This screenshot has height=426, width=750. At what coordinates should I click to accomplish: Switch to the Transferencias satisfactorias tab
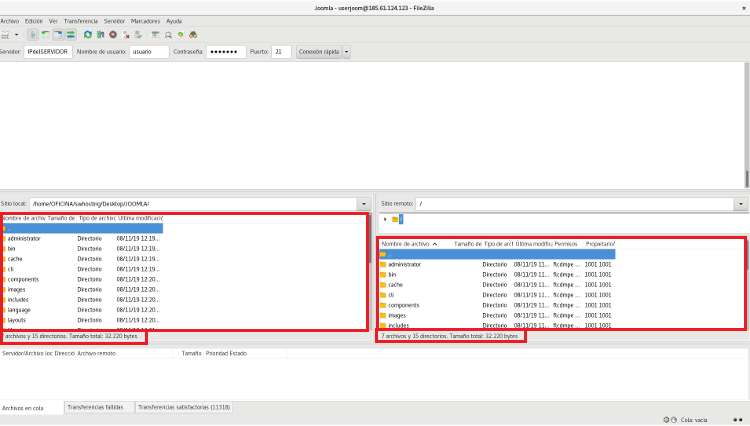[x=184, y=407]
